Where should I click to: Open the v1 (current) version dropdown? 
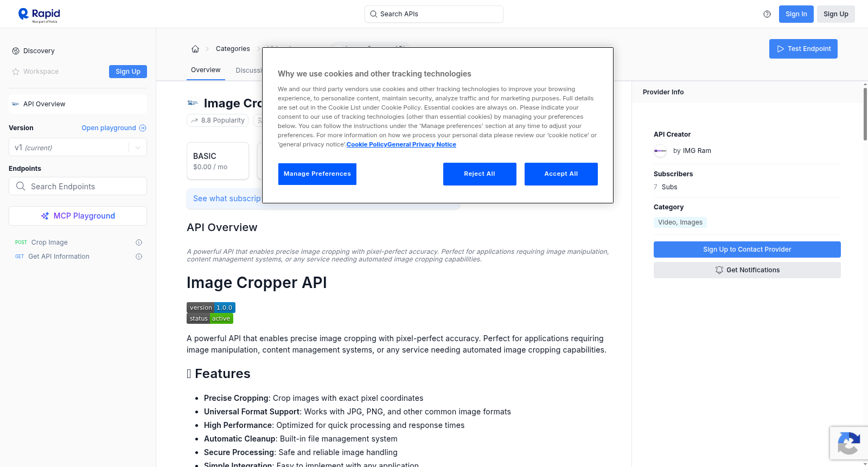(78, 148)
